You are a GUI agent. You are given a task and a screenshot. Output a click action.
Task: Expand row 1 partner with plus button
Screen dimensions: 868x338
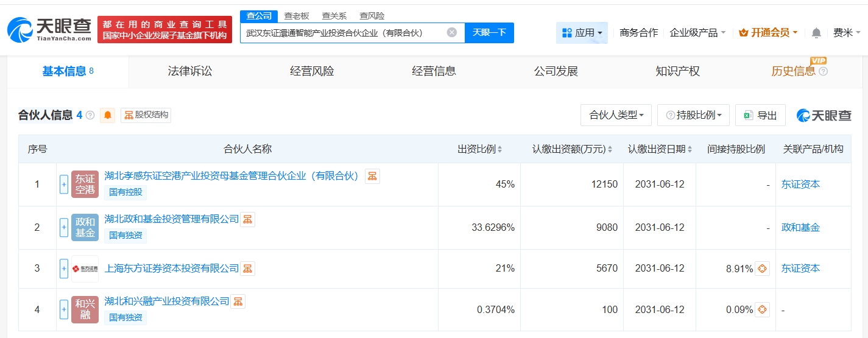64,185
